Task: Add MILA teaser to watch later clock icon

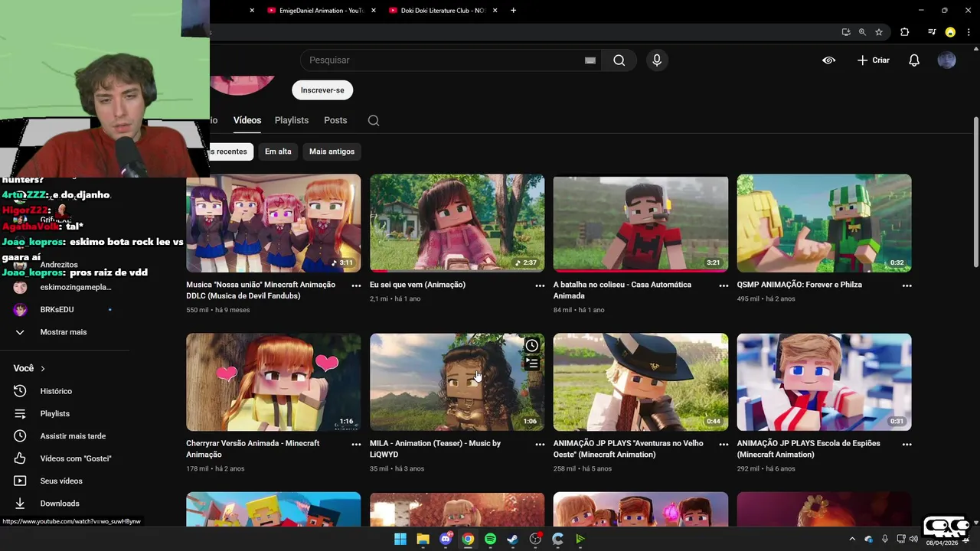Action: [x=532, y=346]
